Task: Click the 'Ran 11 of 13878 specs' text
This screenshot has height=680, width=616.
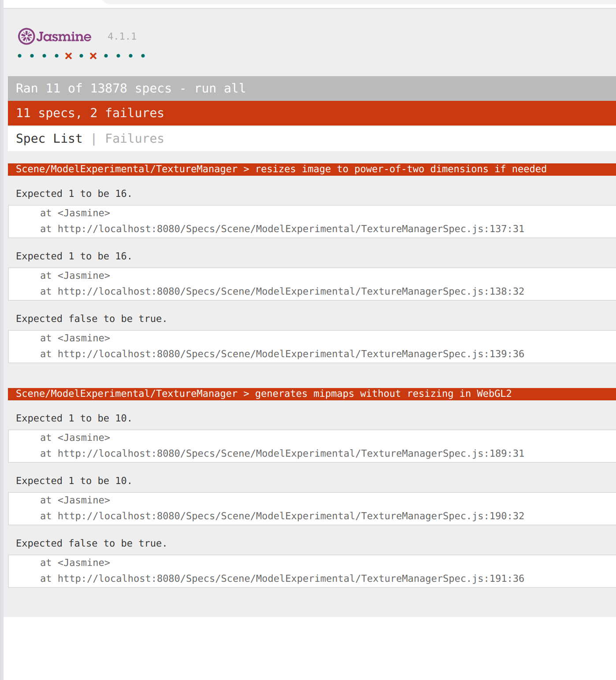Action: click(93, 89)
